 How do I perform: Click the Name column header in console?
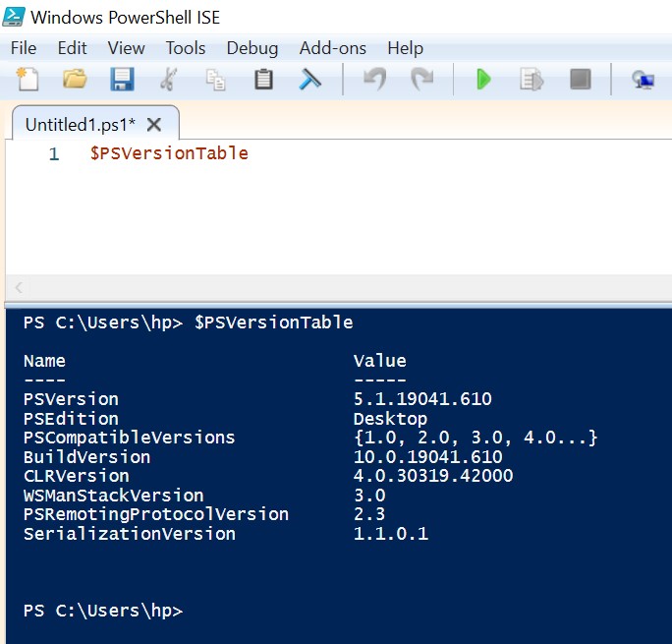click(x=44, y=361)
